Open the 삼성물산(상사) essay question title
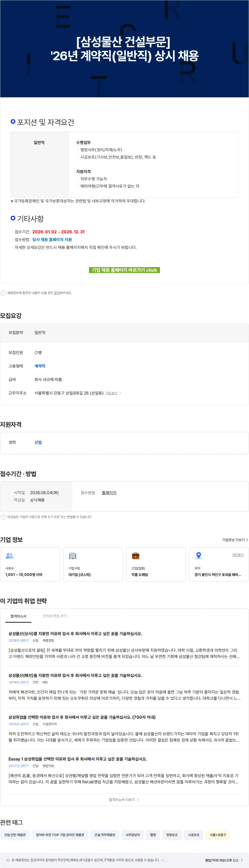This screenshot has height=868, width=249. [75, 633]
